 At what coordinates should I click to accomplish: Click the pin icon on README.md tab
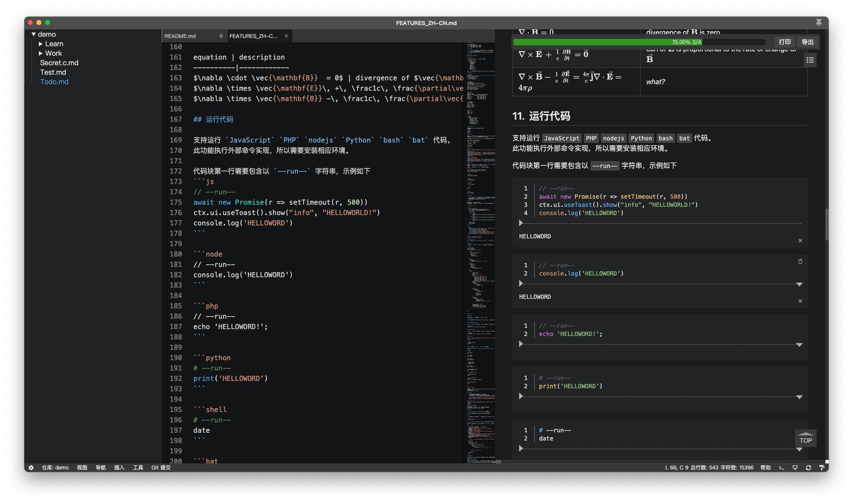221,36
